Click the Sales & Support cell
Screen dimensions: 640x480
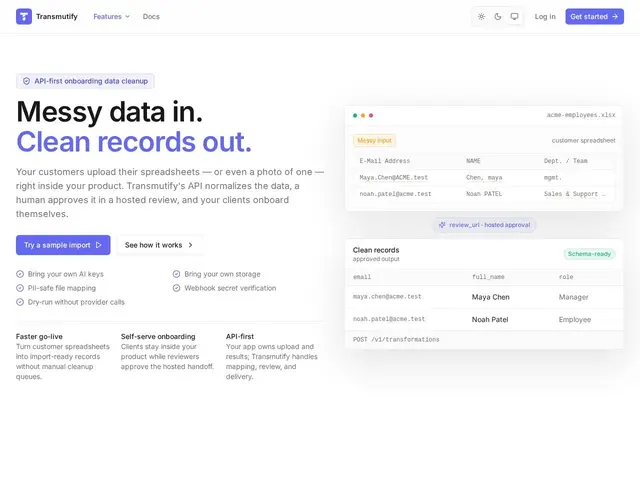pos(574,194)
